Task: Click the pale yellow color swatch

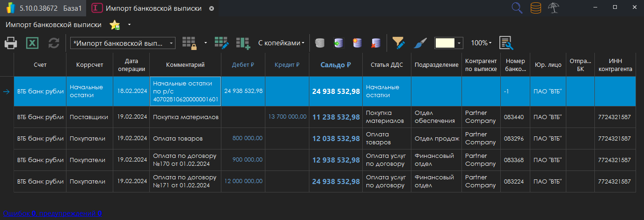Action: [445, 43]
